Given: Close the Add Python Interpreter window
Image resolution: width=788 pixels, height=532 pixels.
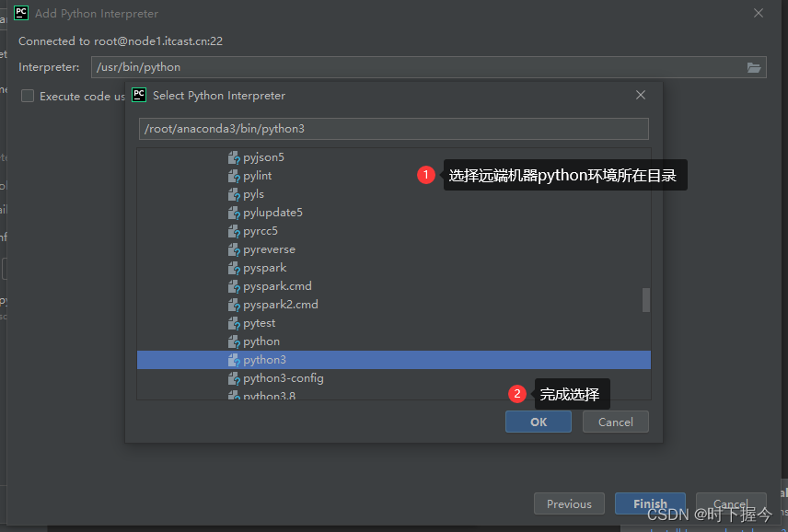Looking at the screenshot, I should click(x=759, y=13).
